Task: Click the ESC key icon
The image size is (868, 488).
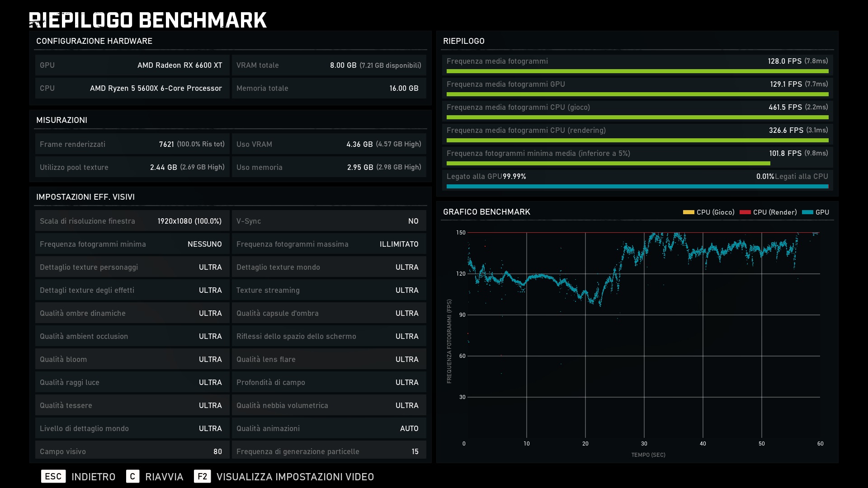Action: click(53, 476)
